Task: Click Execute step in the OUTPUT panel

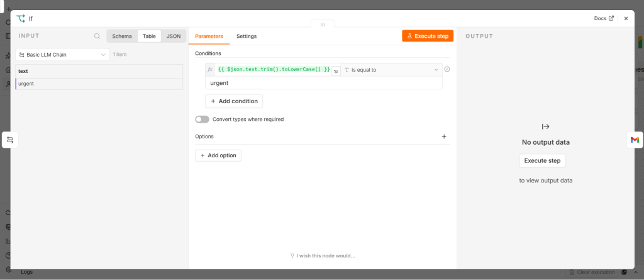Action: point(542,160)
